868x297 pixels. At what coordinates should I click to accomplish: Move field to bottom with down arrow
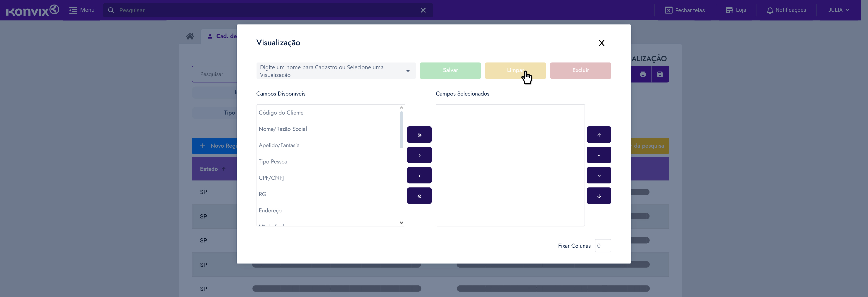pos(599,196)
